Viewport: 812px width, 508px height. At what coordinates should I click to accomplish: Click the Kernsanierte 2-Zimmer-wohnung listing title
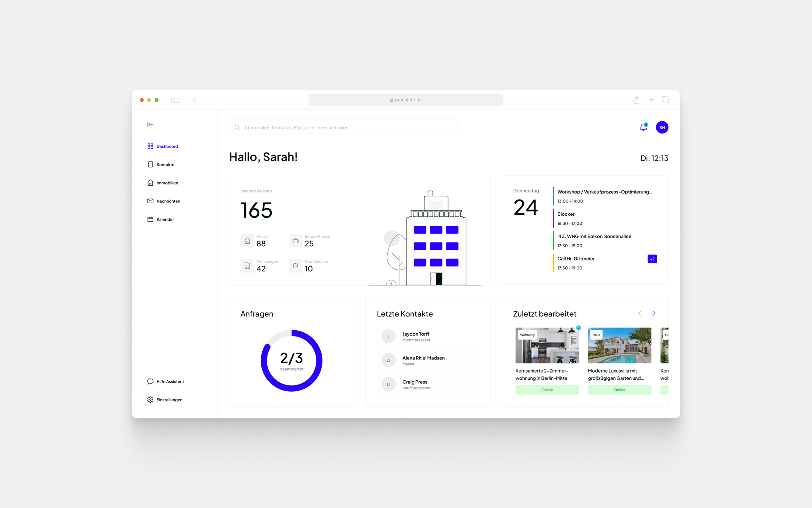542,374
